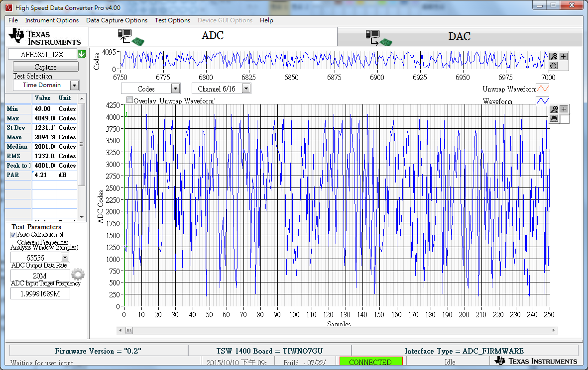This screenshot has height=370, width=588.
Task: Click the ADC Output Data Rate 20M field
Action: [40, 276]
